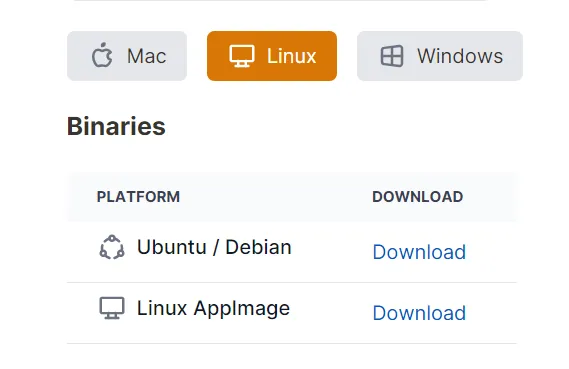The height and width of the screenshot is (369, 569).
Task: Download the Ubuntu / Debian binary
Action: coord(419,252)
